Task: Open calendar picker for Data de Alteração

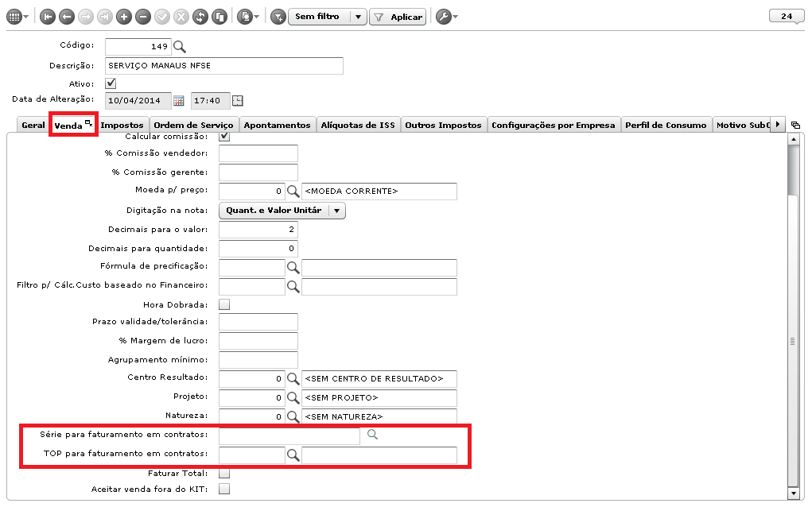Action: pos(179,101)
